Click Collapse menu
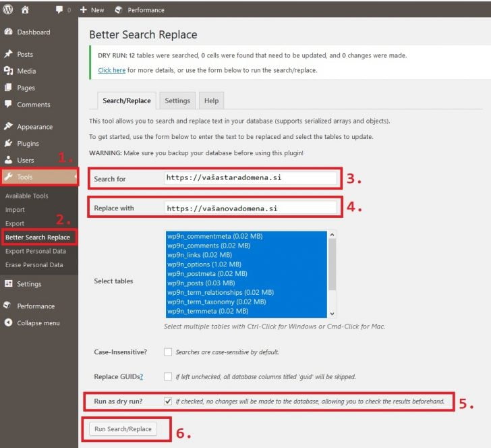The width and height of the screenshot is (491, 448). click(x=39, y=323)
